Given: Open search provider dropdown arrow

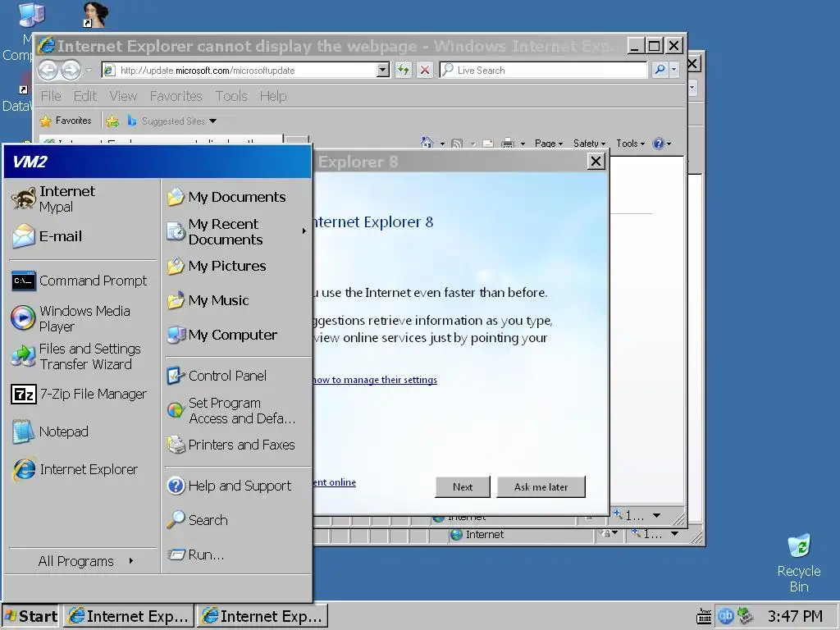Looking at the screenshot, I should [674, 71].
